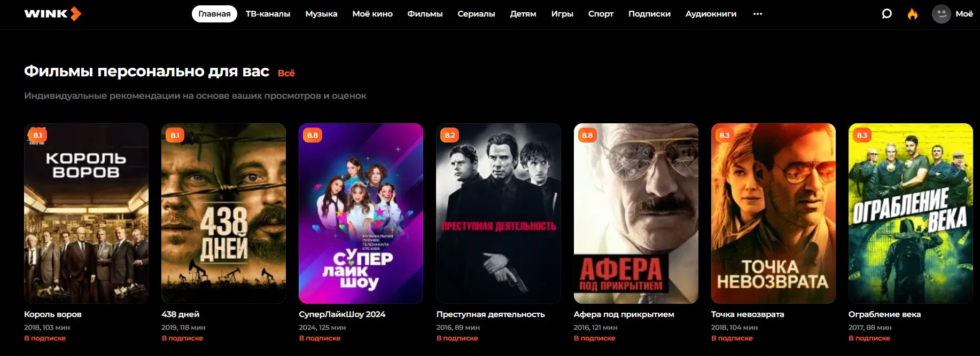Open the 438 дней poster
This screenshot has height=356, width=980.
coord(223,213)
